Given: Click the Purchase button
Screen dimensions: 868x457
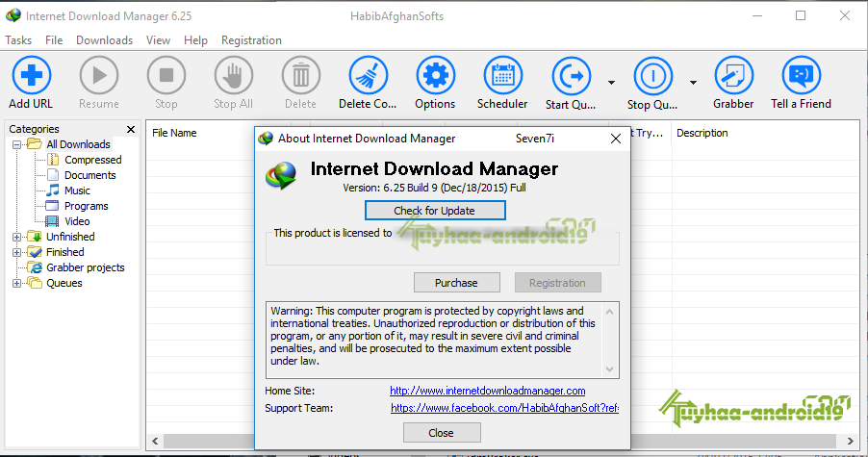Looking at the screenshot, I should [x=457, y=283].
